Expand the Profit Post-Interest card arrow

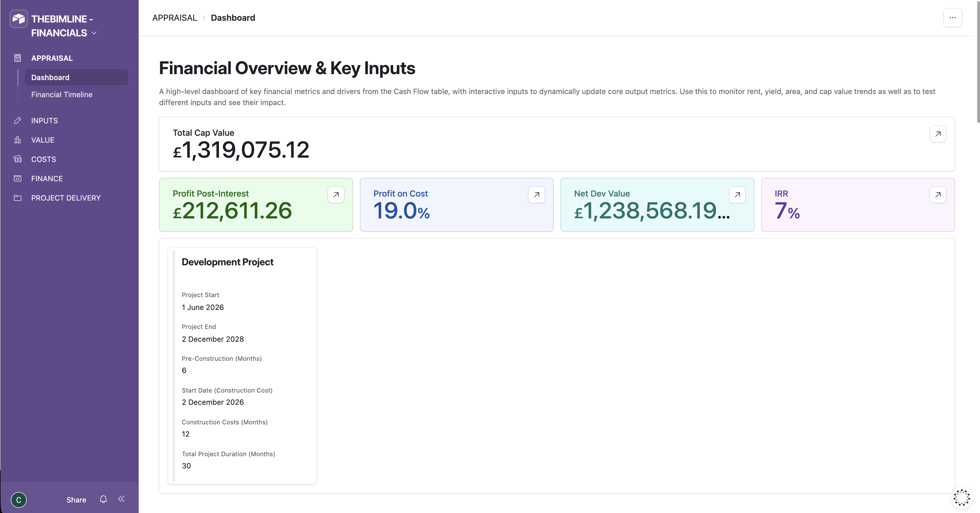pyautogui.click(x=336, y=195)
